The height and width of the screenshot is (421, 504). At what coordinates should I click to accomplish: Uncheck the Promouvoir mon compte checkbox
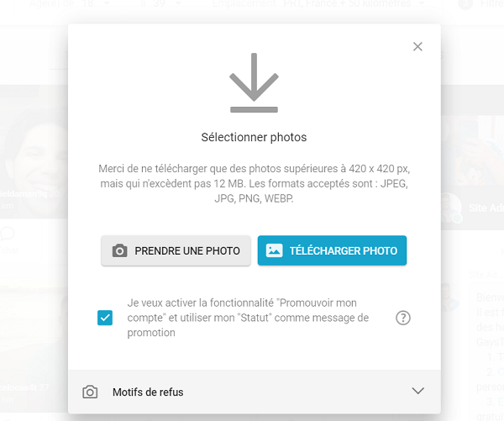tap(105, 318)
